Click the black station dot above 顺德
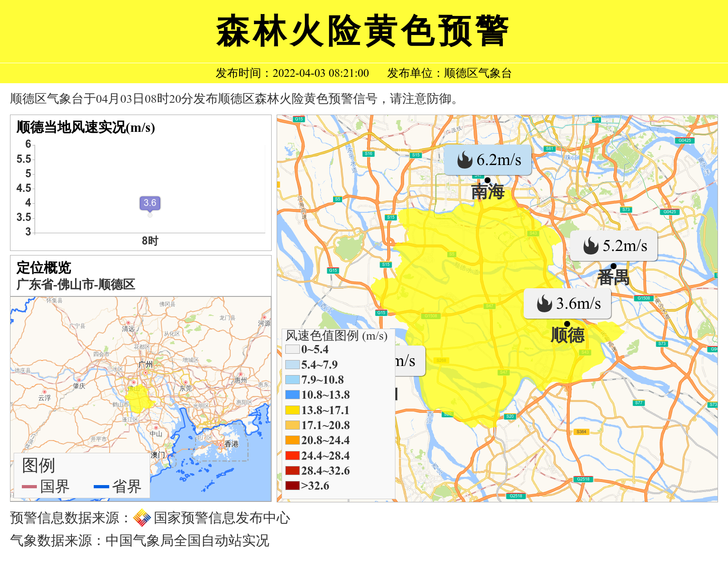Image resolution: width=728 pixels, height=571 pixels. 567,324
